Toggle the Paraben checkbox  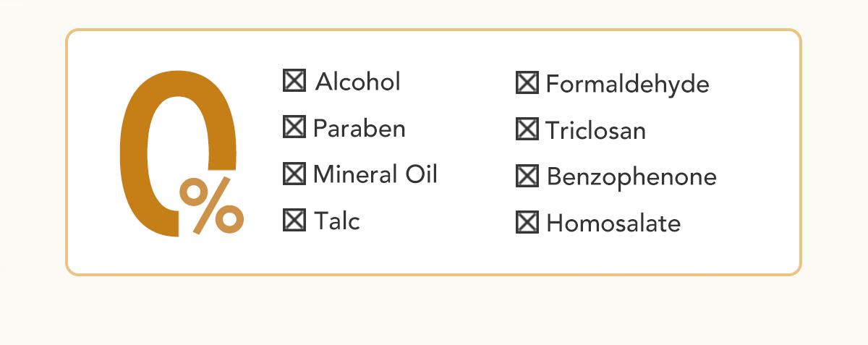(x=294, y=127)
